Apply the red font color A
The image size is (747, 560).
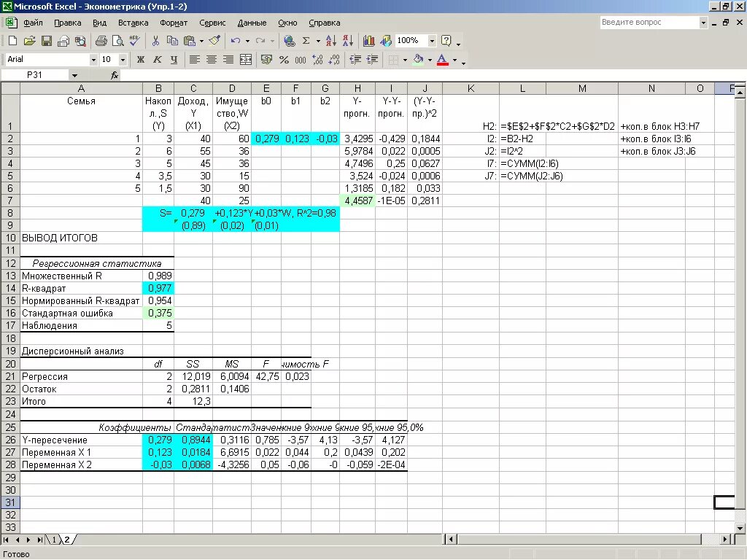tap(443, 60)
